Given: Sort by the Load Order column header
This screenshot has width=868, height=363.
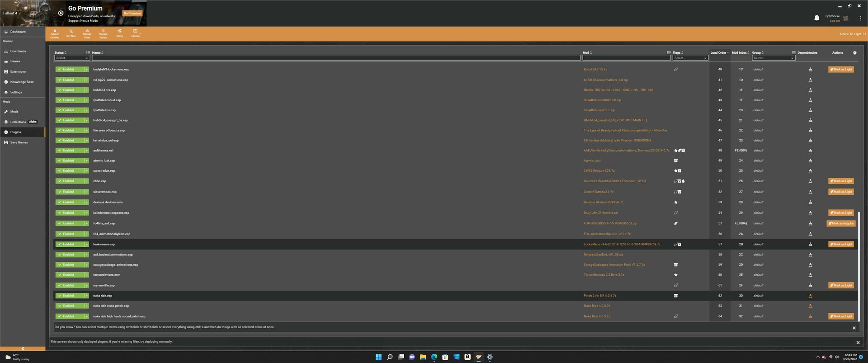Looking at the screenshot, I should (718, 53).
